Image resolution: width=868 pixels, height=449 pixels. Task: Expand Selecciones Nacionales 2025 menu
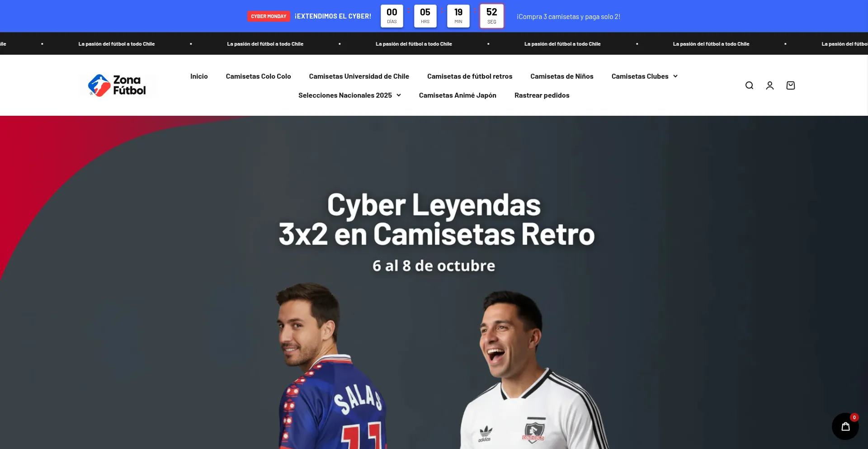pyautogui.click(x=349, y=95)
